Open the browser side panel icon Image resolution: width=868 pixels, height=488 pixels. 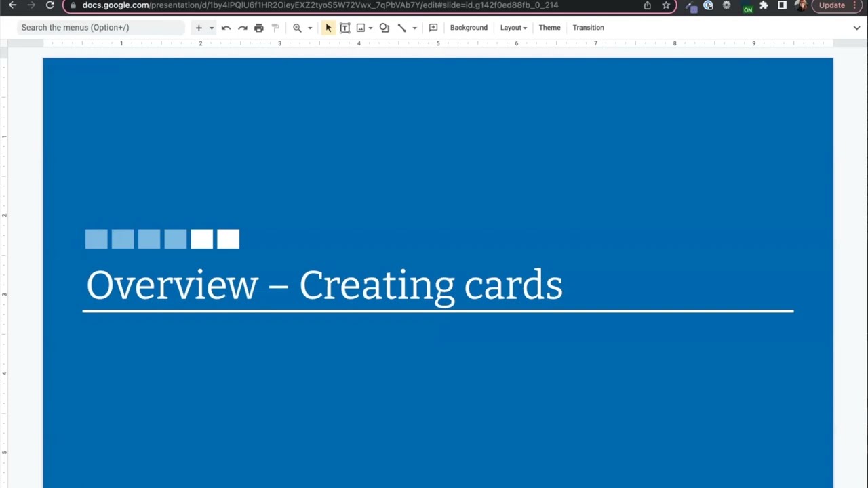[x=782, y=5]
